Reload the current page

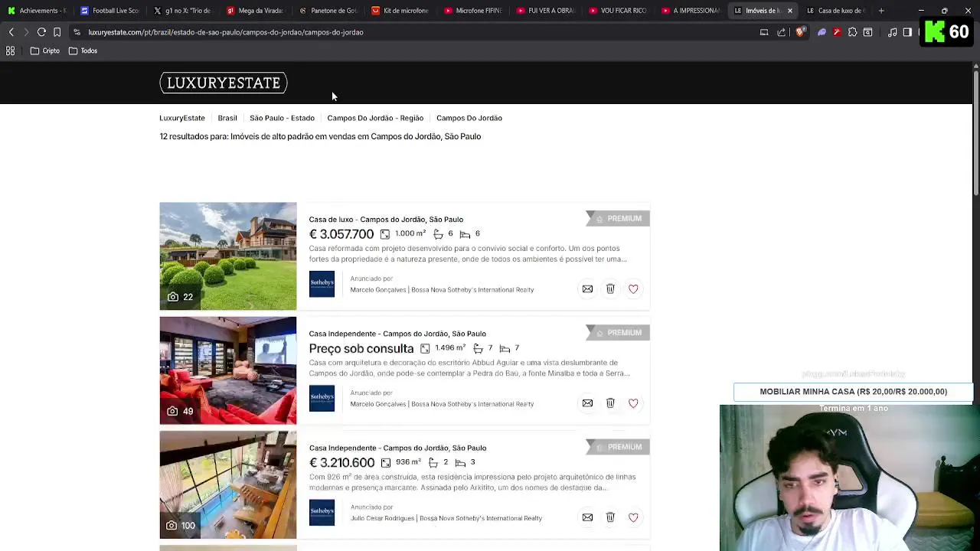tap(41, 32)
